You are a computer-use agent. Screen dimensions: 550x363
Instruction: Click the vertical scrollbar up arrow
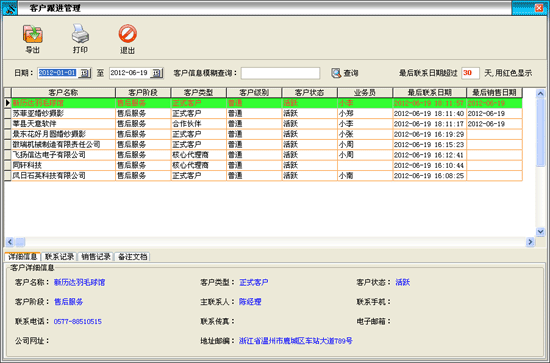[x=540, y=93]
